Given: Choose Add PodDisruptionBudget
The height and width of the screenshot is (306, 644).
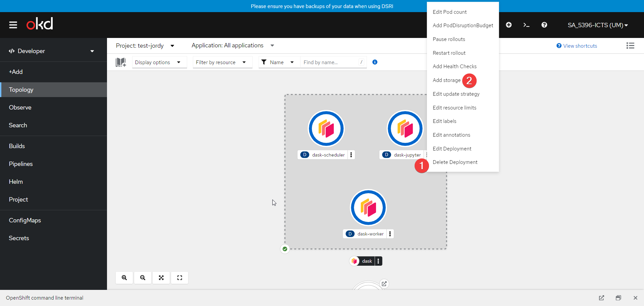Looking at the screenshot, I should (463, 26).
